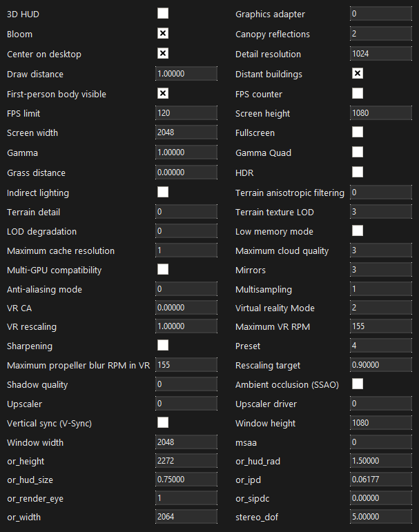Enable Multi-GPU compatibility checkbox
Viewport: 419px width, 532px height.
click(x=163, y=269)
